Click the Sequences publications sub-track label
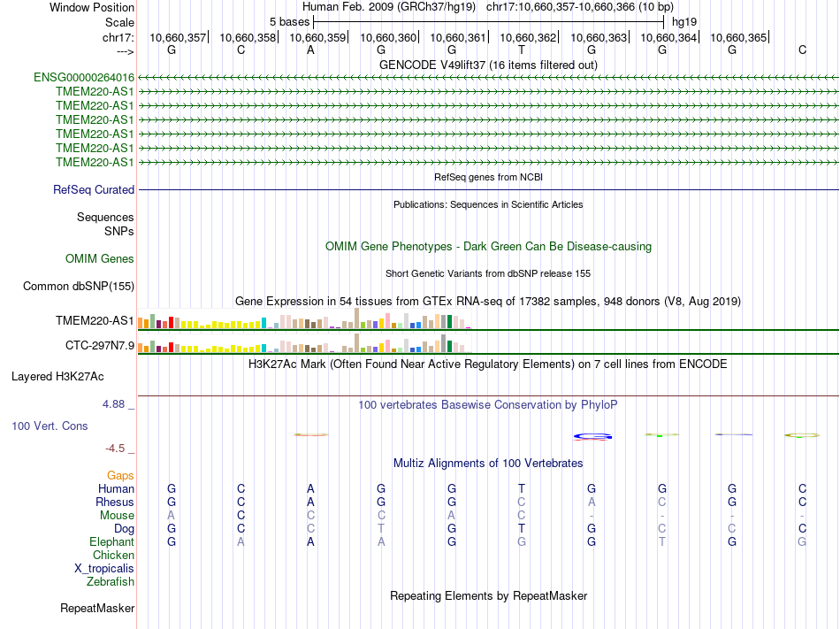 105,217
